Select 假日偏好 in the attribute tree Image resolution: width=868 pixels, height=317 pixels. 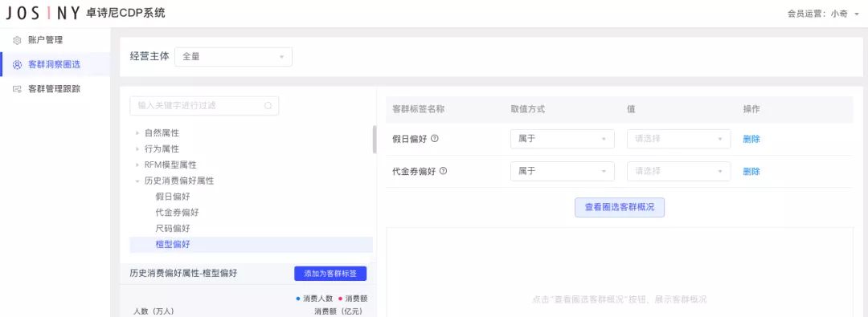(173, 197)
